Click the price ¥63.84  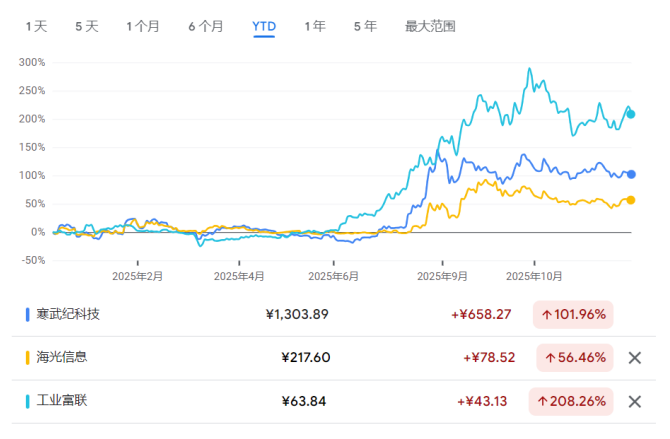coord(304,401)
